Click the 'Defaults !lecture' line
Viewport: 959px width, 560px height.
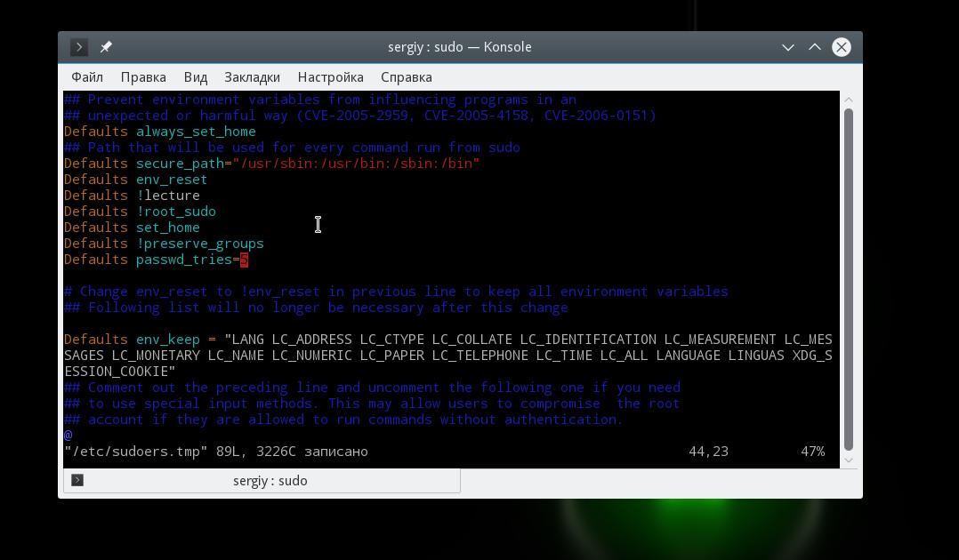click(x=132, y=195)
